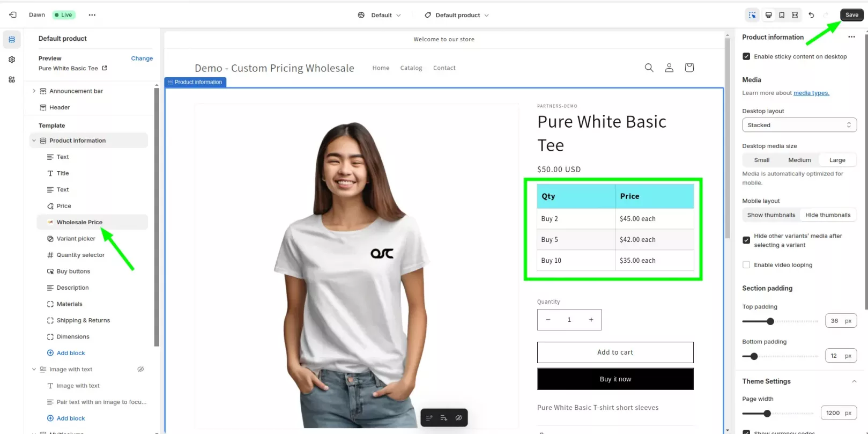Collapse the Product information tree section
The image size is (868, 434).
pyautogui.click(x=34, y=141)
